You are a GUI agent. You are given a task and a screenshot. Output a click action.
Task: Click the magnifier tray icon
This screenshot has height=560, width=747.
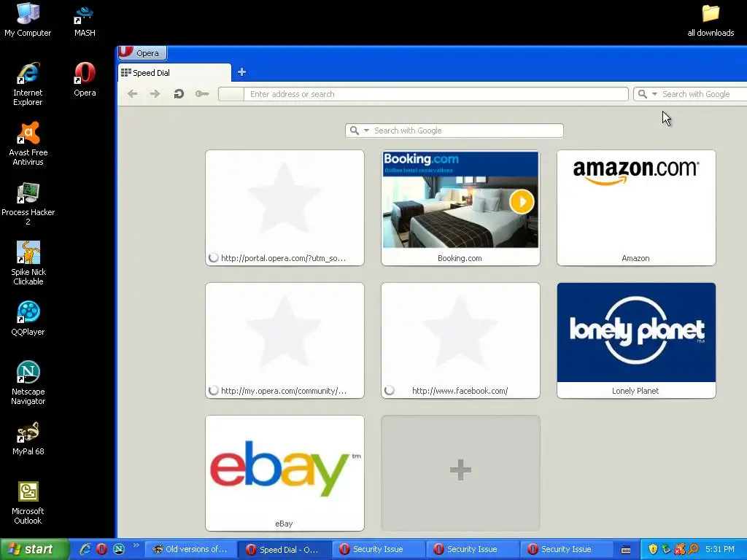pos(693,549)
